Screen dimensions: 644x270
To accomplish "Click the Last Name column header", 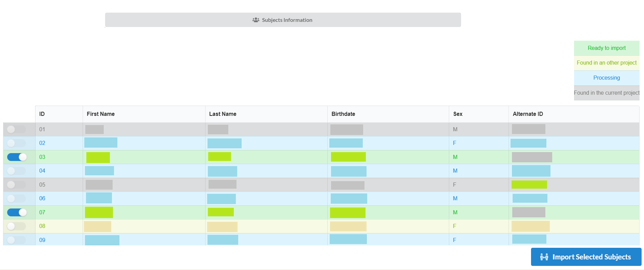I will pyautogui.click(x=223, y=114).
